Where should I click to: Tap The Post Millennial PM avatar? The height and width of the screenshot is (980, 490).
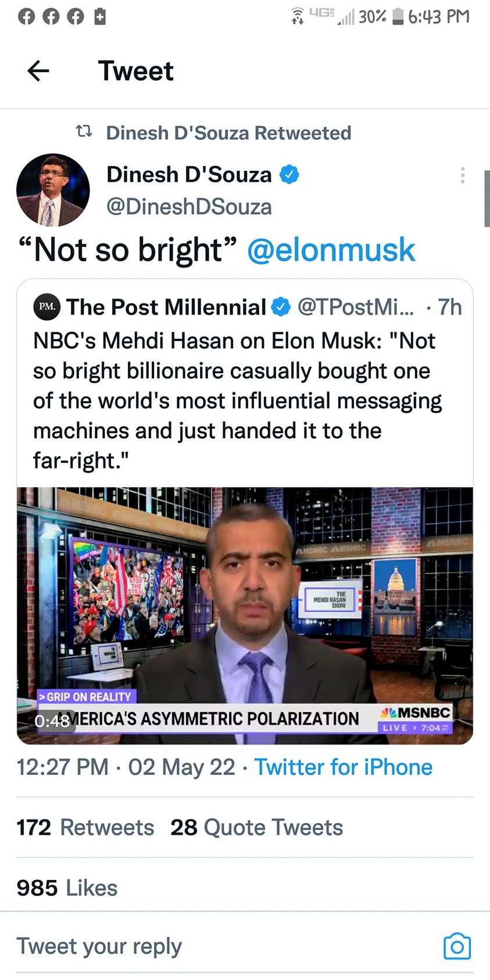click(47, 306)
